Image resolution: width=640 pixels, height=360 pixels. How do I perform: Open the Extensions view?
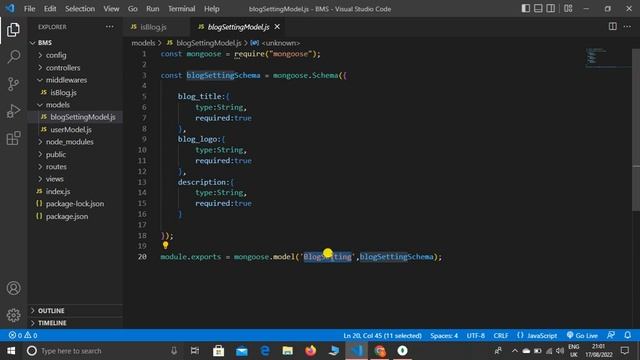point(13,138)
